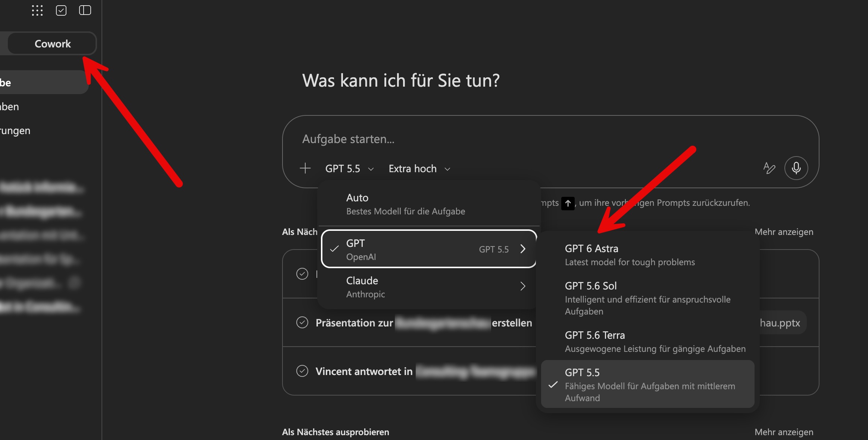Click the plus attach icon in prompt box
This screenshot has width=868, height=440.
305,168
